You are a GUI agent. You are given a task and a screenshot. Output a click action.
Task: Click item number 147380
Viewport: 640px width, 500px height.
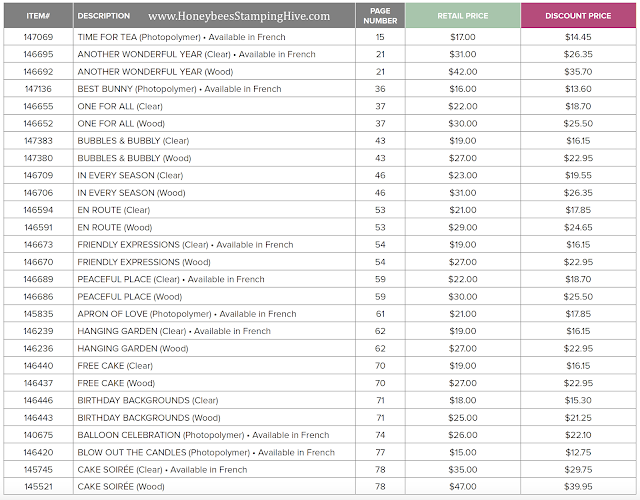[x=38, y=158]
